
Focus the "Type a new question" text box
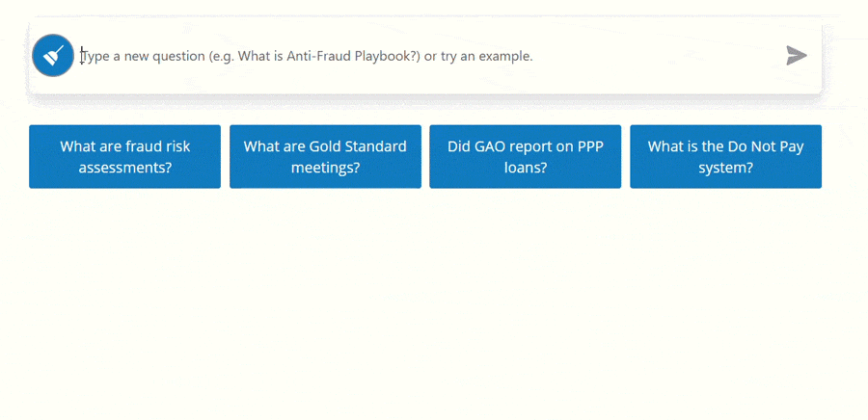point(424,56)
